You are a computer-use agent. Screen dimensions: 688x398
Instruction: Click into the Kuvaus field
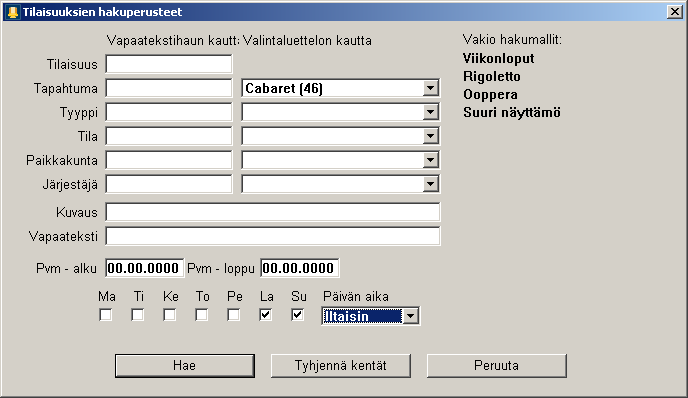tap(272, 212)
